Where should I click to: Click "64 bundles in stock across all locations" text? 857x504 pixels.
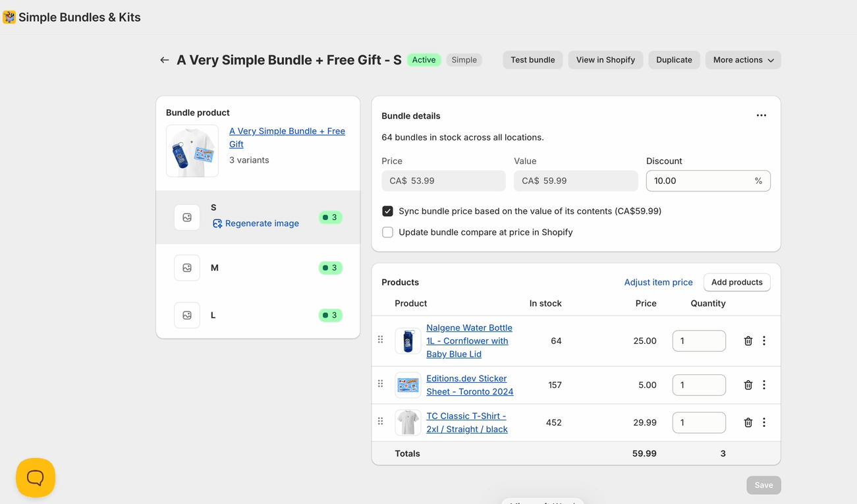tap(462, 137)
